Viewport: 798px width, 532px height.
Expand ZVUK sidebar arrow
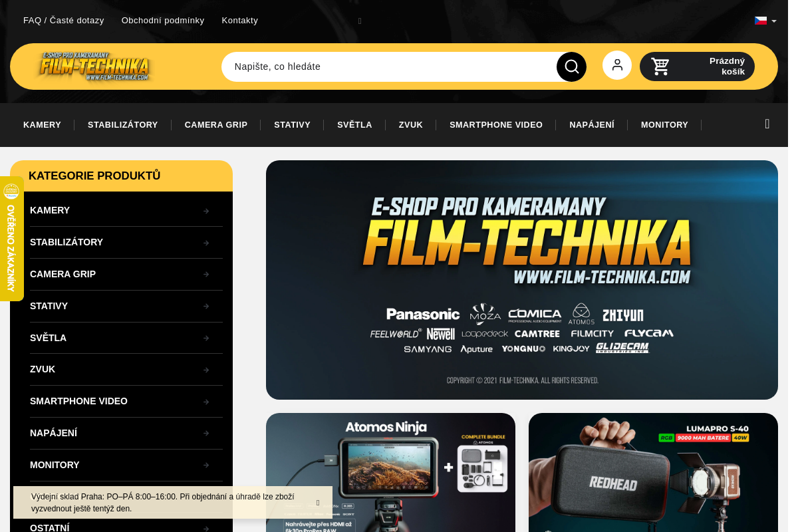(206, 370)
